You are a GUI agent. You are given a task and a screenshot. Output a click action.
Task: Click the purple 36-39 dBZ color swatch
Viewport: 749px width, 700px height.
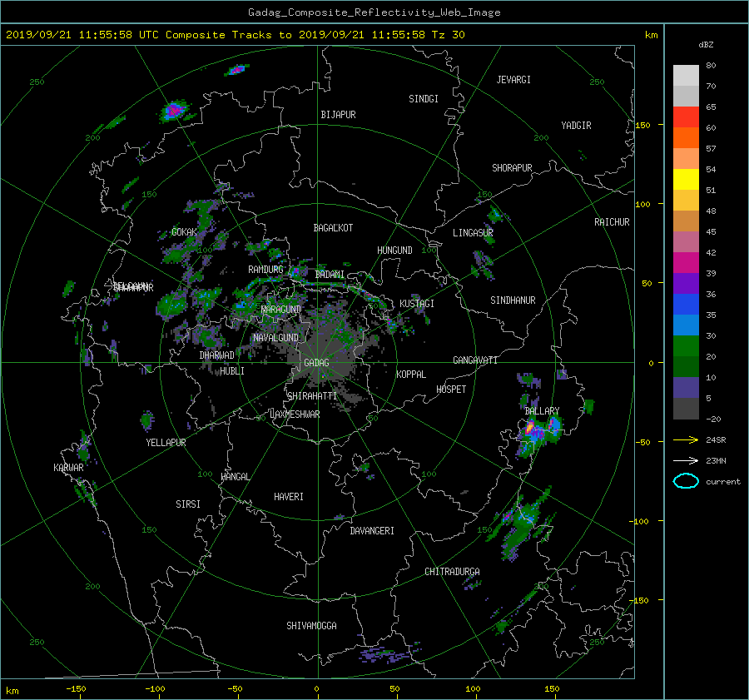686,283
